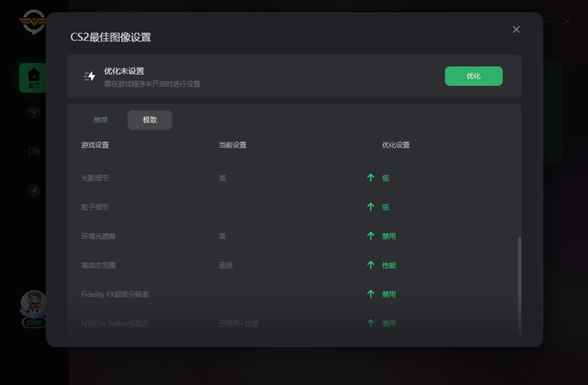Viewport: 588px width, 385px height.
Task: Click optimized value 禁用 for 环境光遮蔽
Action: tap(389, 236)
